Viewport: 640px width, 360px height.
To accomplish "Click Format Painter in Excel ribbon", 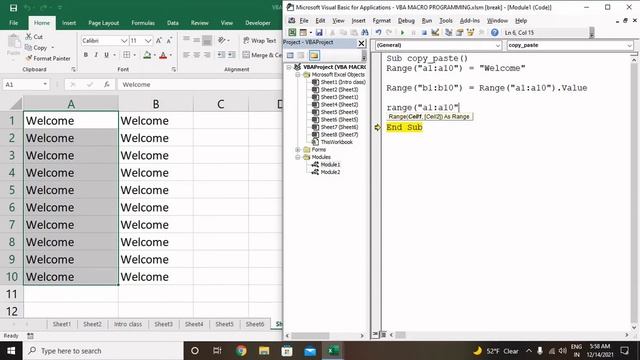I will coord(48,58).
